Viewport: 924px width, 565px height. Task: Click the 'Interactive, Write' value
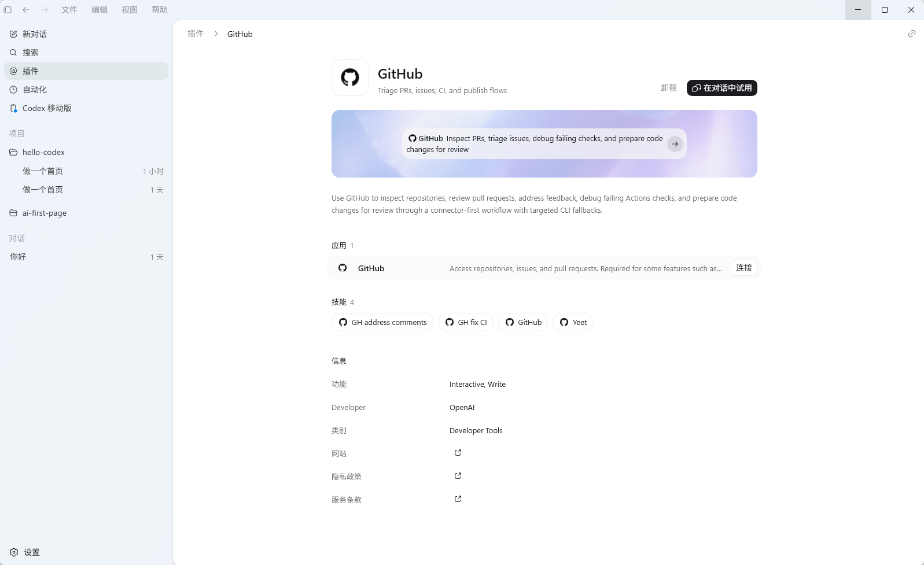tap(477, 384)
